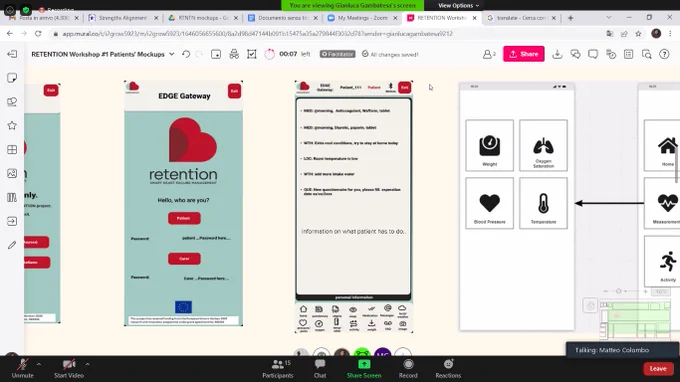
Task: Open Mural help question mark icon
Action: tap(664, 54)
